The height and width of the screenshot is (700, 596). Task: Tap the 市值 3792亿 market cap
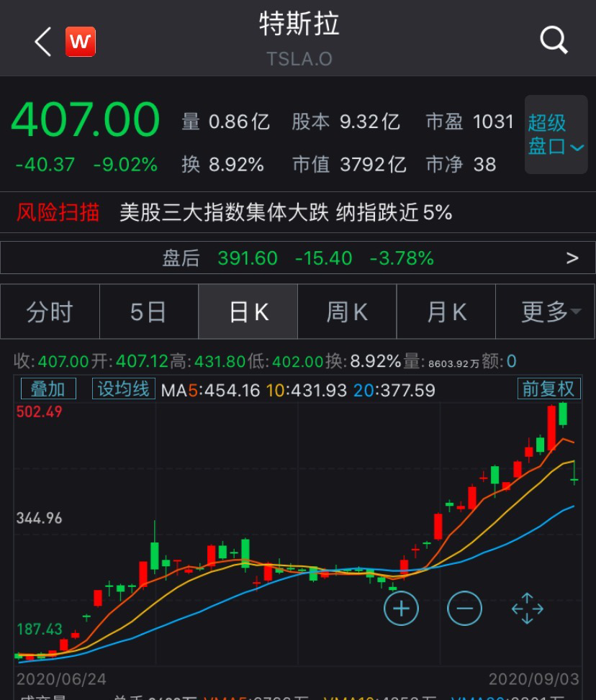[349, 164]
